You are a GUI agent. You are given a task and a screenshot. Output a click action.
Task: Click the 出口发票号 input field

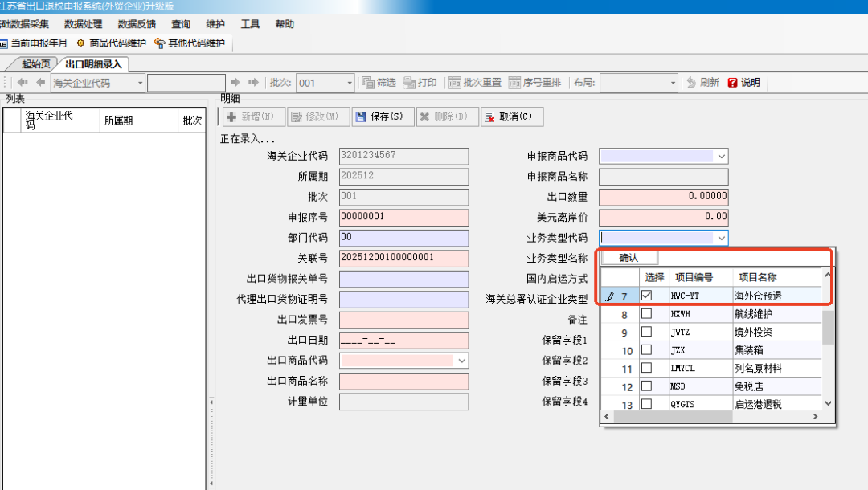403,320
